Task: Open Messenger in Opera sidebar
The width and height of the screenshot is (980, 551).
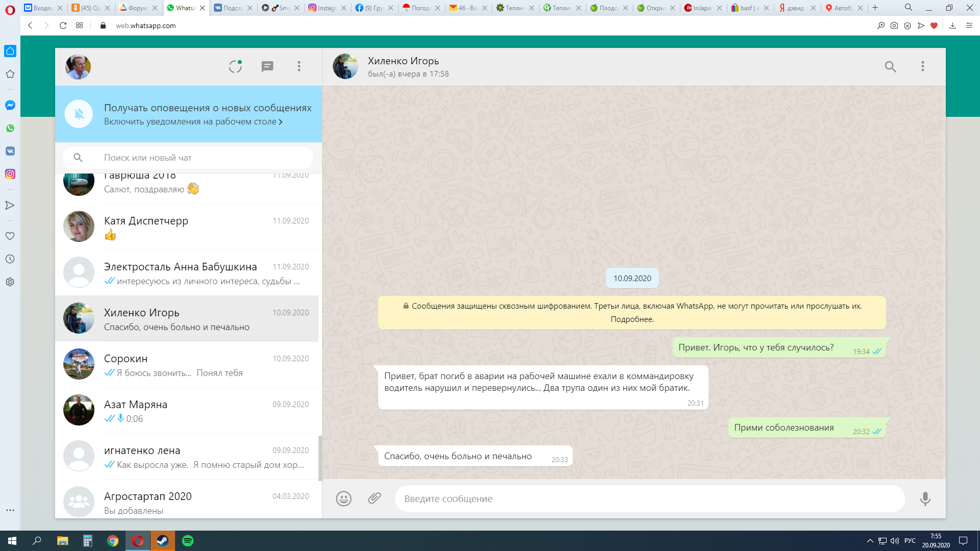Action: pos(10,105)
